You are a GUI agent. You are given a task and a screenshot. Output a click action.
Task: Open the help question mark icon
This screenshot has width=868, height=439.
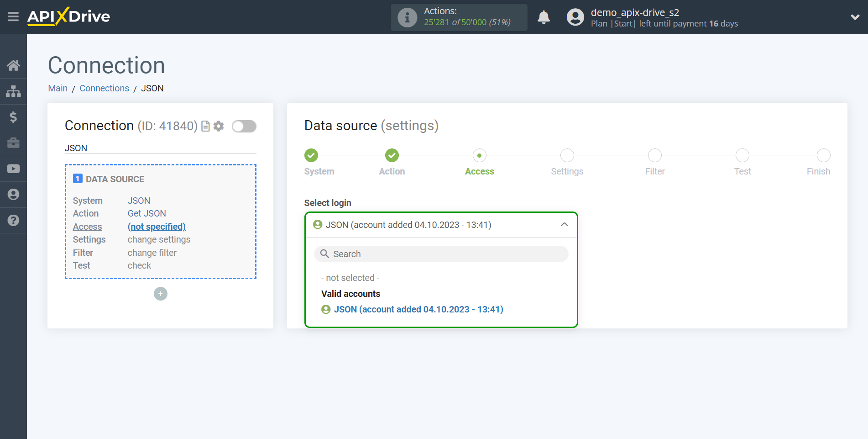click(13, 221)
